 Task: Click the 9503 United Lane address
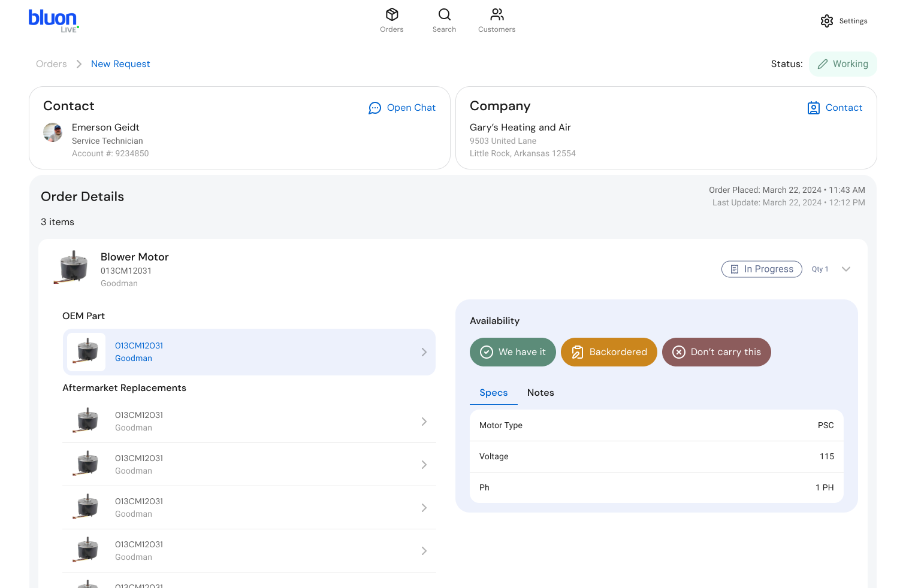[x=503, y=141]
